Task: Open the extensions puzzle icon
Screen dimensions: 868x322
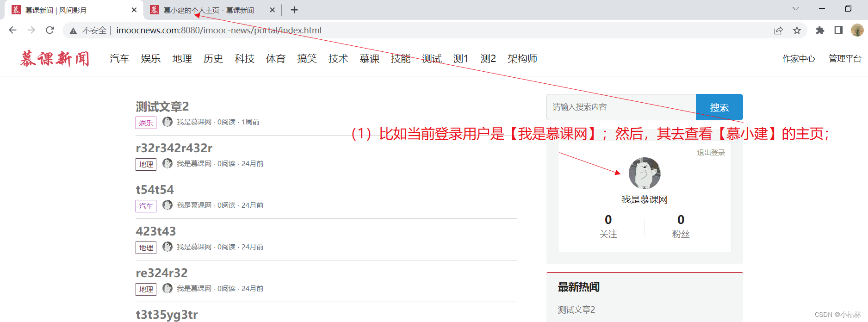Action: pyautogui.click(x=820, y=31)
